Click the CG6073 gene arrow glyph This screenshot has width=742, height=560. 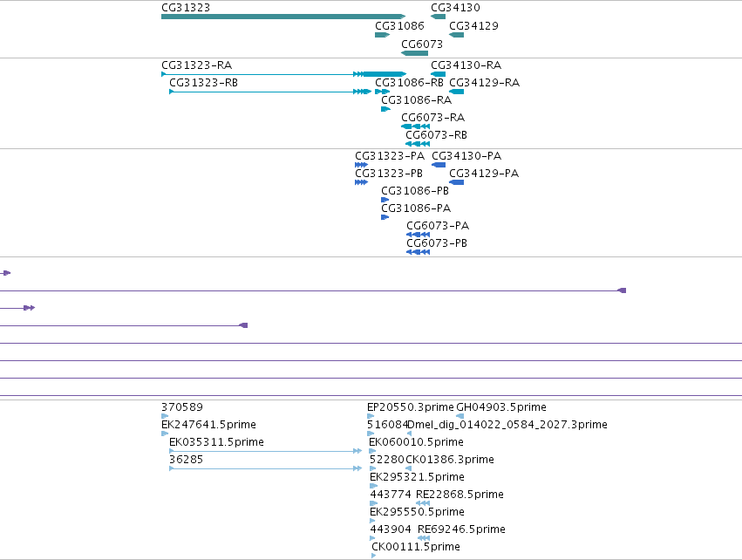pos(414,53)
